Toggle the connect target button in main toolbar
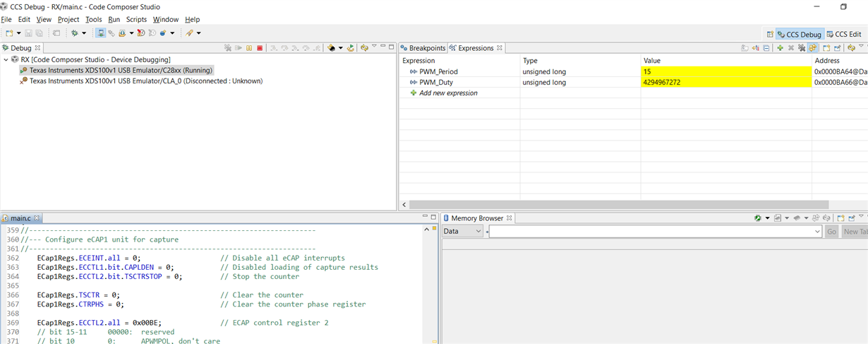This screenshot has width=868, height=344. pyautogui.click(x=101, y=33)
